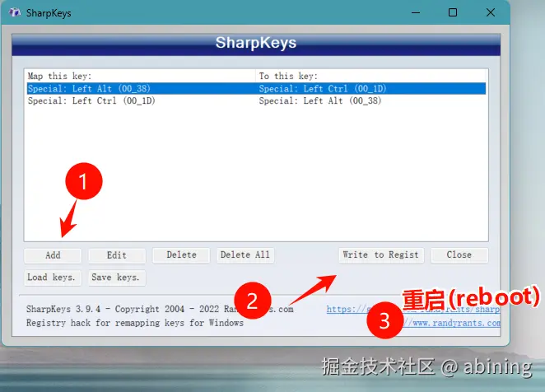Close the SharpKeys window with X
Image resolution: width=545 pixels, height=392 pixels.
tap(491, 13)
